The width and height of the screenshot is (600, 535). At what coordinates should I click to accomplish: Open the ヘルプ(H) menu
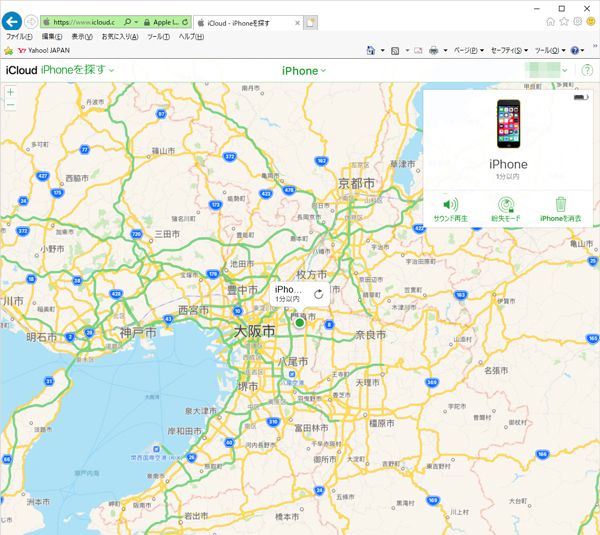[191, 37]
